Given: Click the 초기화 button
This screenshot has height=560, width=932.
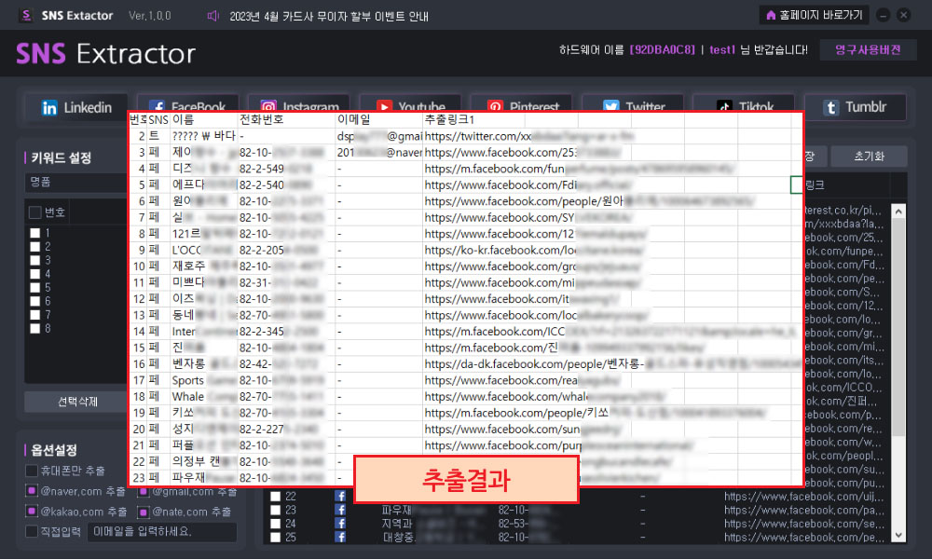Looking at the screenshot, I should click(x=869, y=157).
